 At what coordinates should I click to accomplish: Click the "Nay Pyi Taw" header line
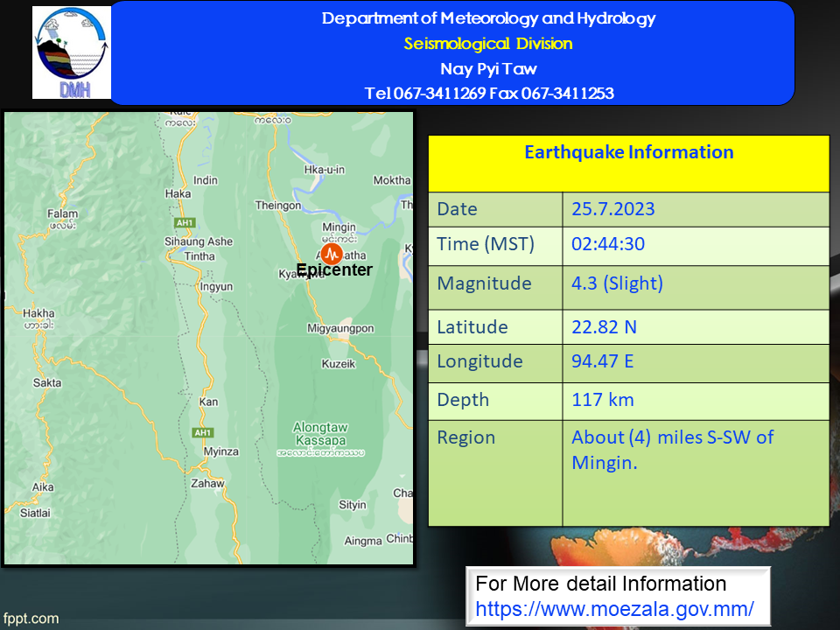(488, 68)
